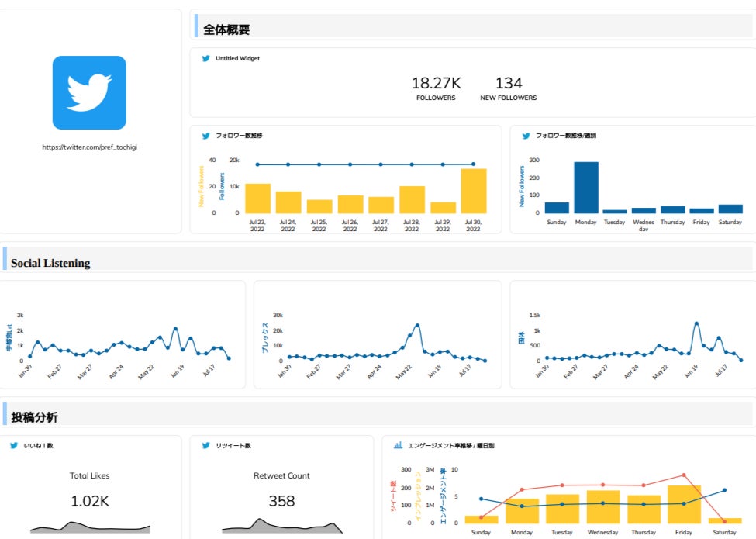Click Twitter icon beside リツイート数 widget
Image resolution: width=756 pixels, height=539 pixels.
click(x=206, y=445)
